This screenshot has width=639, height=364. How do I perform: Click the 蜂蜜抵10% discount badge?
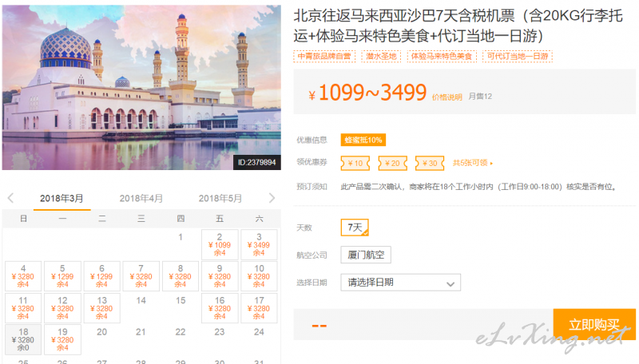pyautogui.click(x=363, y=140)
